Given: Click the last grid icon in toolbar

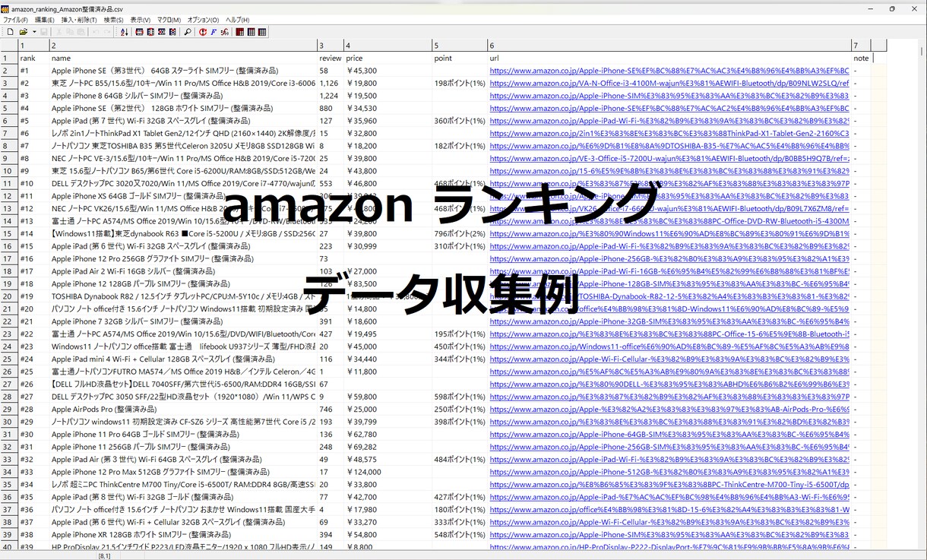Looking at the screenshot, I should point(262,32).
